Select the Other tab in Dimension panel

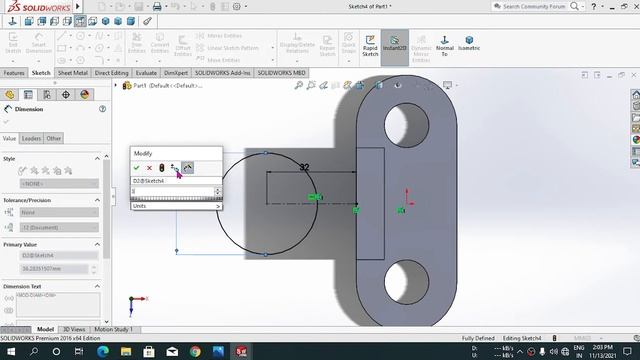click(53, 138)
